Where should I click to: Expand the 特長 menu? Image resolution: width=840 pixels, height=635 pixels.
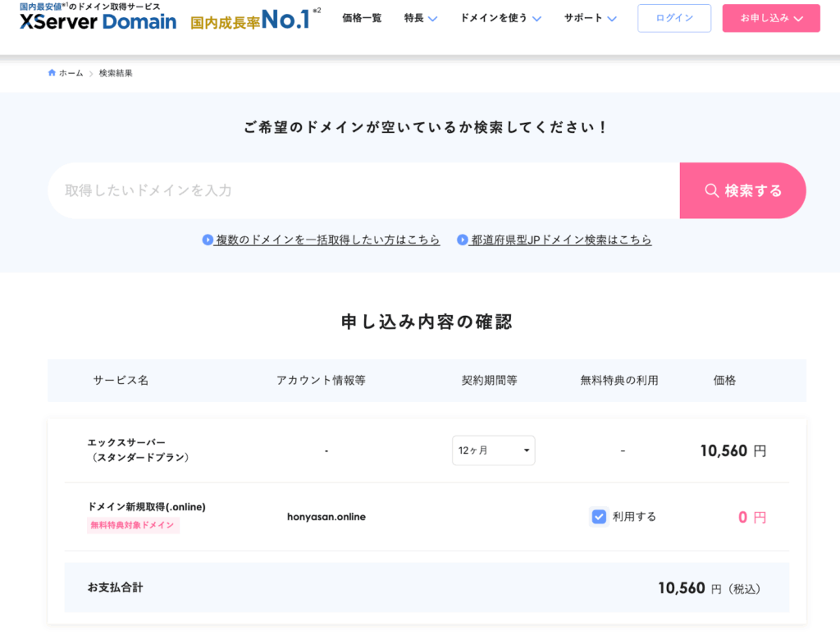click(421, 18)
